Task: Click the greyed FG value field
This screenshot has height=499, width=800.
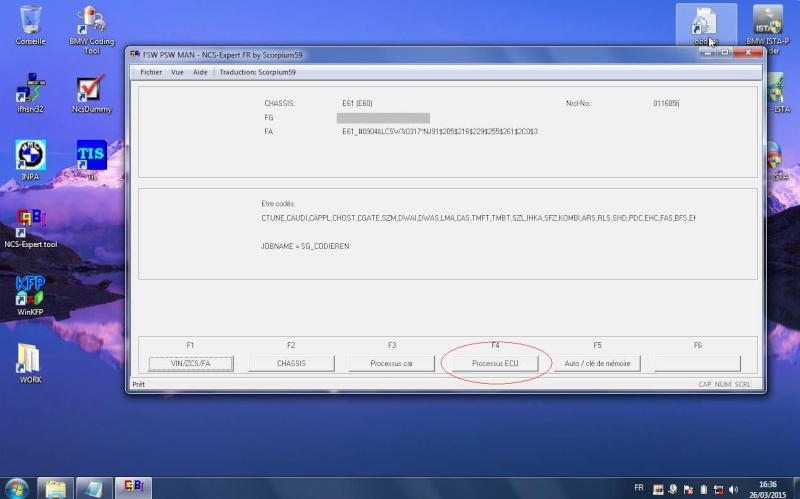Action: [383, 118]
